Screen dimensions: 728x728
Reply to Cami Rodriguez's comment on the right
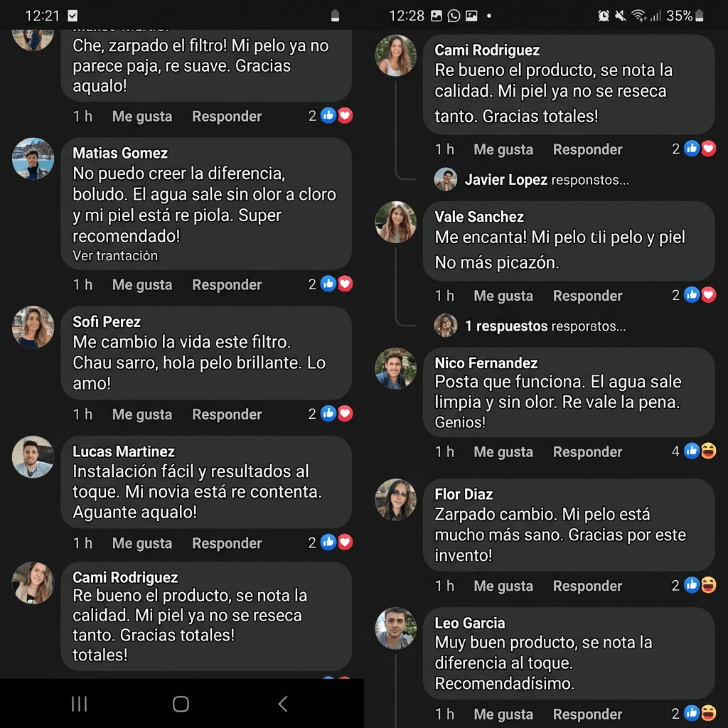point(587,149)
